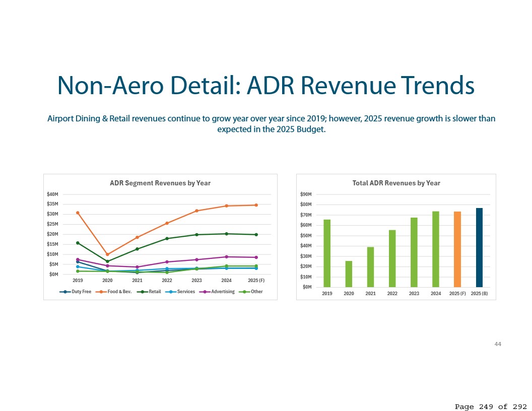The height and width of the screenshot is (411, 532).
Task: Click the Airport Dining & Retail subtitle text
Action: click(271, 124)
